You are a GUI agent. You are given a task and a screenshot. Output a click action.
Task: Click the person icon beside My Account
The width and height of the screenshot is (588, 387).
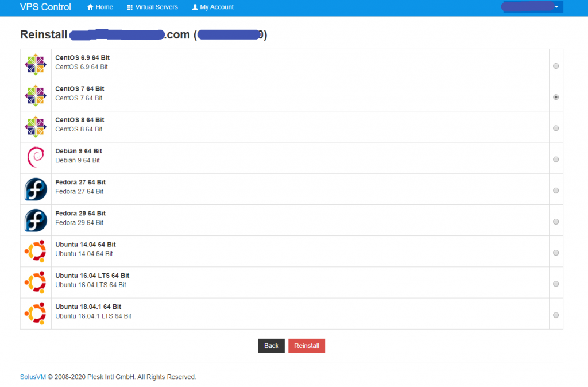[195, 7]
